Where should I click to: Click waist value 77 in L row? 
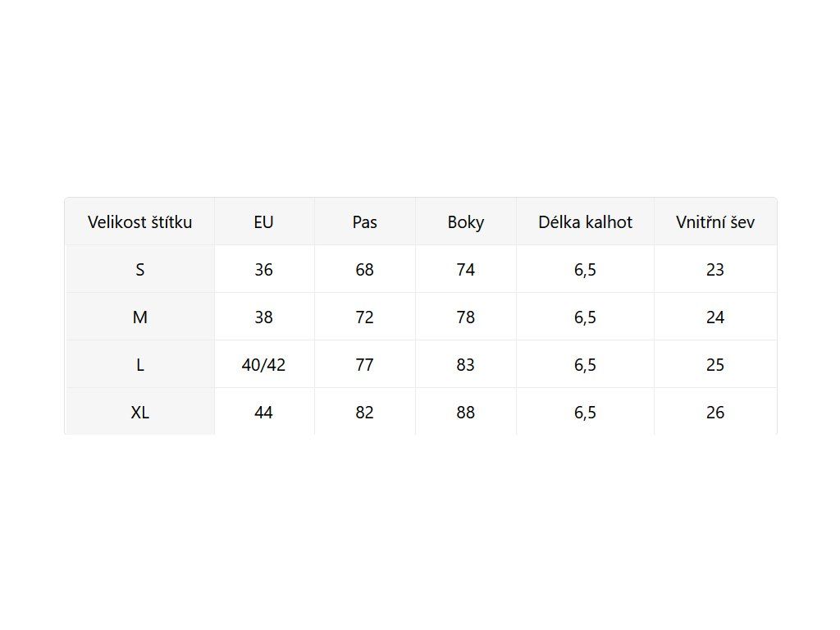[364, 365]
